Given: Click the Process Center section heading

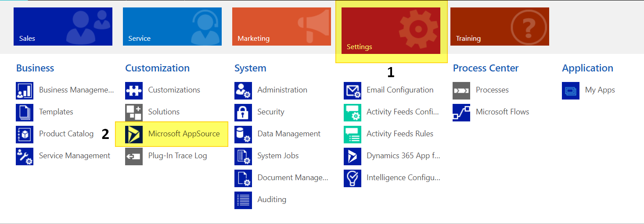Looking at the screenshot, I should point(486,68).
